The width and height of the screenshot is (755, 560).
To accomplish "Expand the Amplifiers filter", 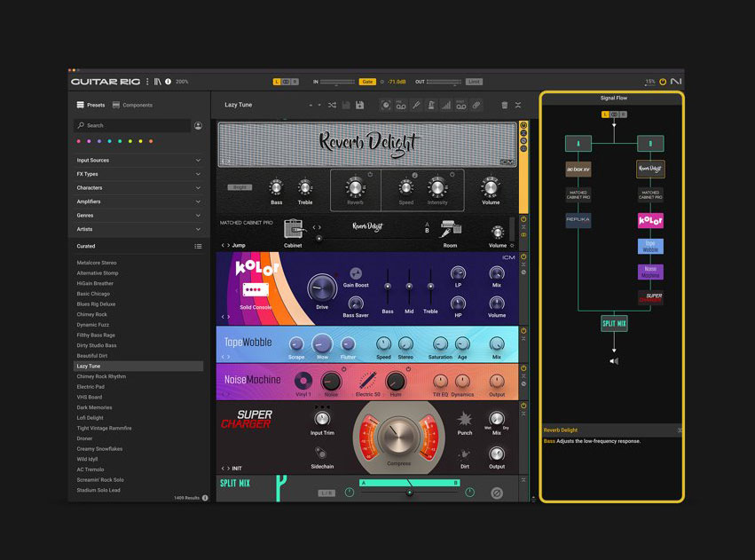I will click(138, 201).
